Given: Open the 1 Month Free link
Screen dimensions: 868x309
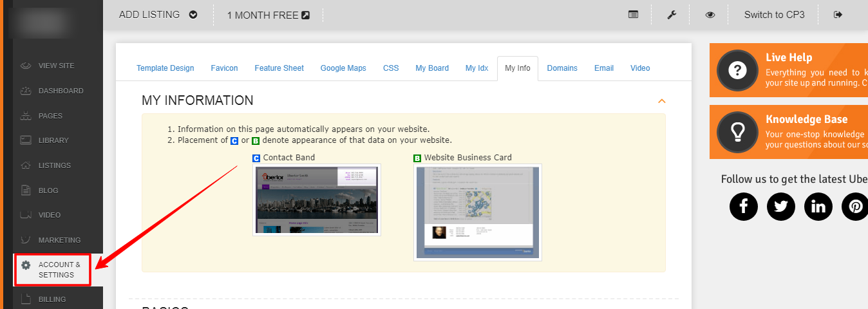Looking at the screenshot, I should click(x=268, y=15).
